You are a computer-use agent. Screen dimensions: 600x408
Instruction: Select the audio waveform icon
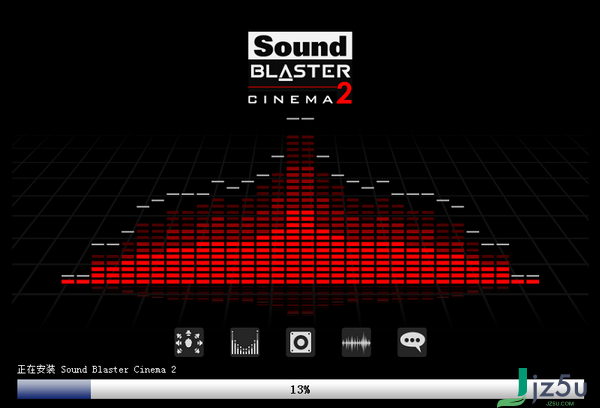[356, 342]
